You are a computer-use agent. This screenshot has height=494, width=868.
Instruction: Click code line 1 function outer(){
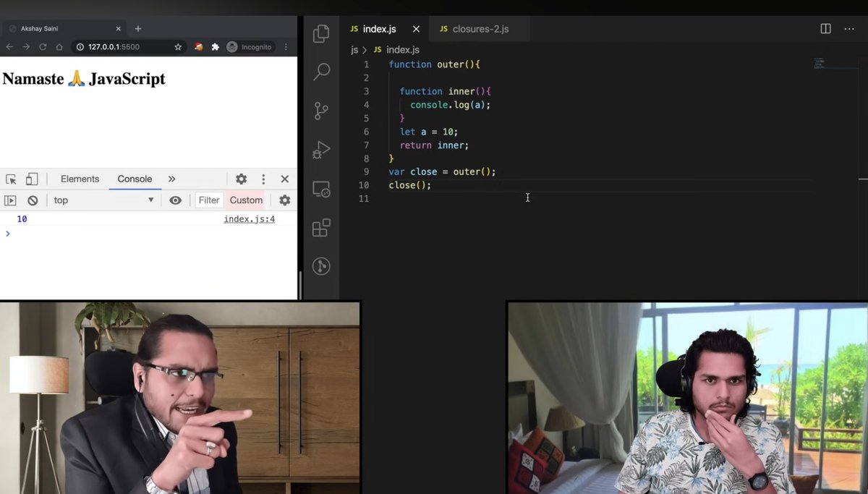coord(434,64)
